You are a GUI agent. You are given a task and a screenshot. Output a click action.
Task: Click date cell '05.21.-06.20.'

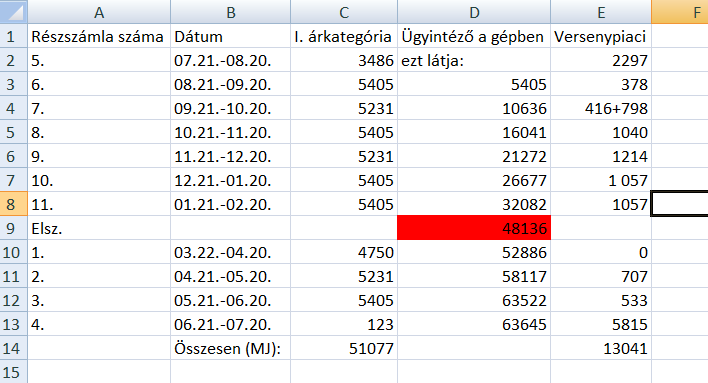click(230, 299)
